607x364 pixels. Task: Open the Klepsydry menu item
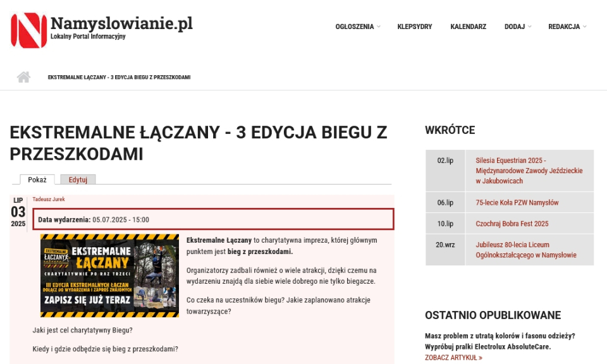point(414,27)
